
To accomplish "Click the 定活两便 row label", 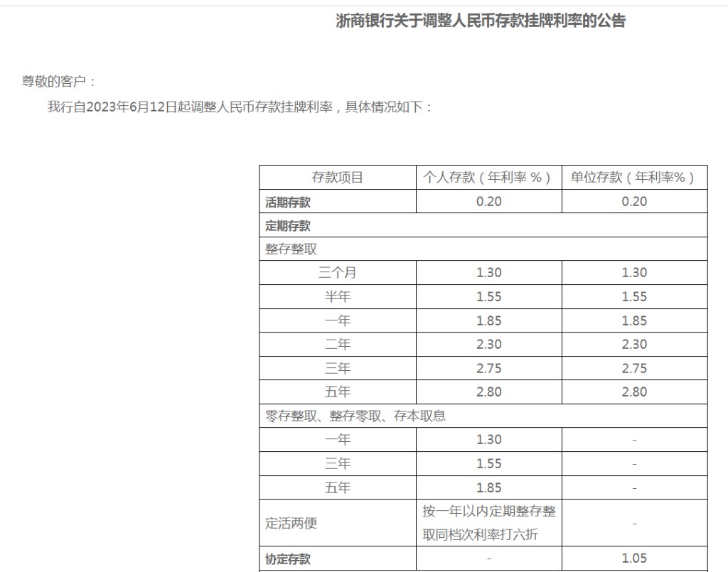I will [291, 523].
